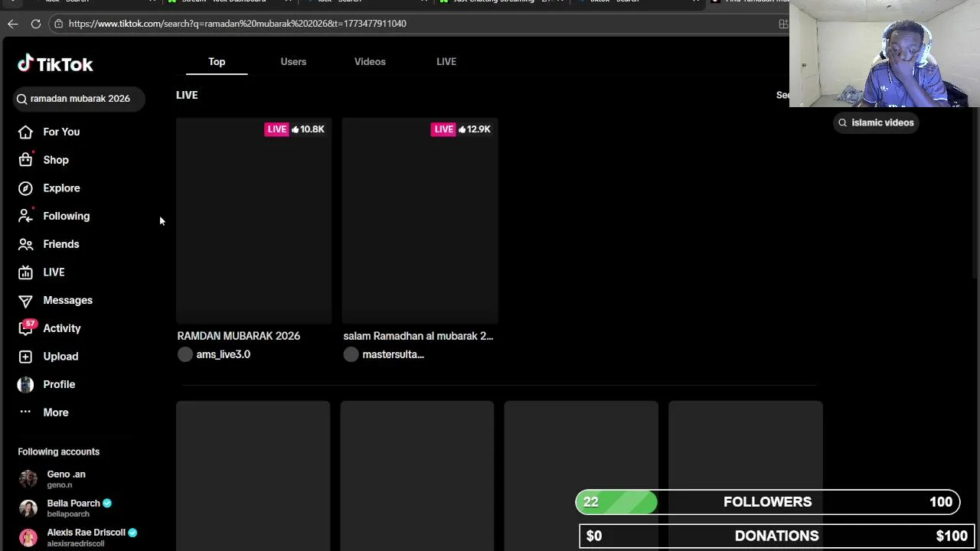This screenshot has height=551, width=980.
Task: Switch to the Videos tab
Action: 370,61
